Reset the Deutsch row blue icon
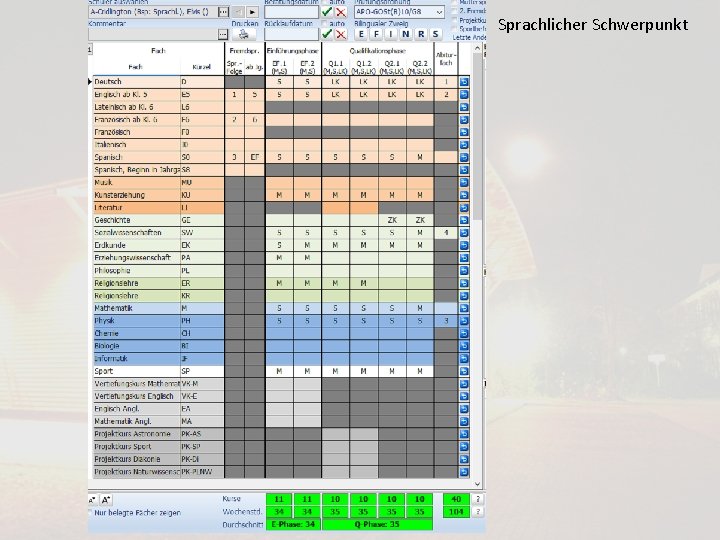Screen dimensions: 720x540 (x=464, y=82)
